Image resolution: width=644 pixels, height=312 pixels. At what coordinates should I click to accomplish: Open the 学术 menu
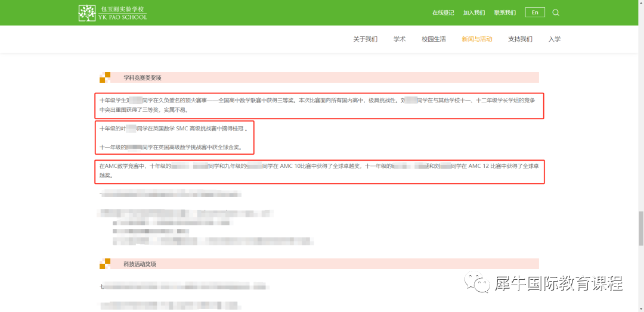tap(400, 39)
